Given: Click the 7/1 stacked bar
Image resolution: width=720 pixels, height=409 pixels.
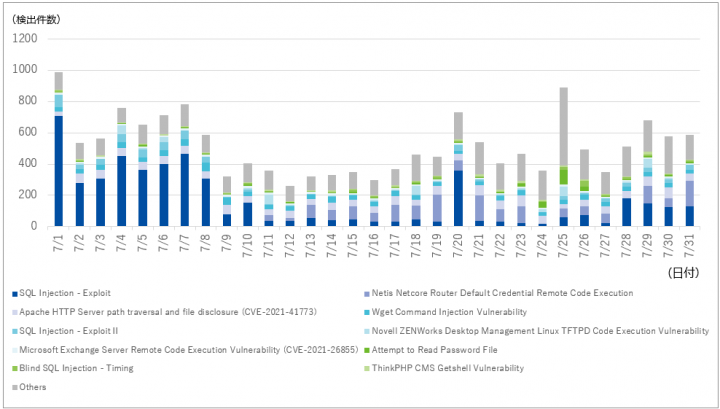Looking at the screenshot, I should tap(59, 149).
